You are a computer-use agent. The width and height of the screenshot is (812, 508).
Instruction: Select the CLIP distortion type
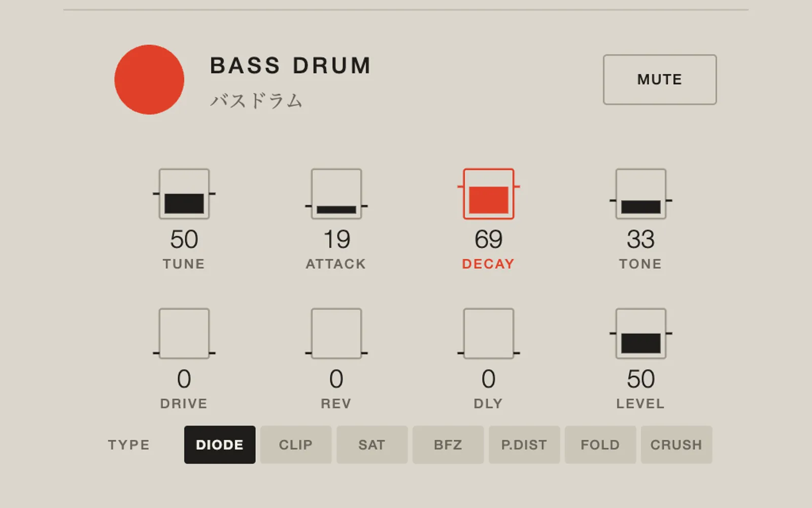click(296, 444)
